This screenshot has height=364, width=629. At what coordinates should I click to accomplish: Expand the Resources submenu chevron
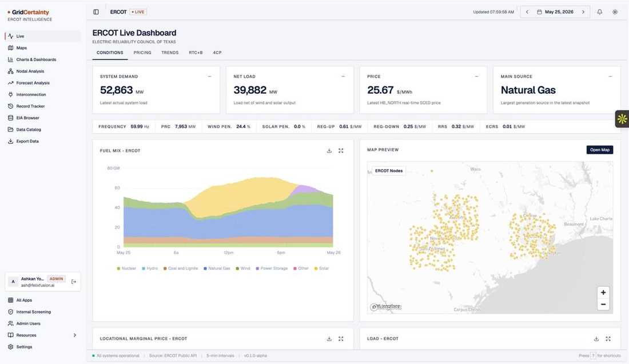pyautogui.click(x=74, y=335)
